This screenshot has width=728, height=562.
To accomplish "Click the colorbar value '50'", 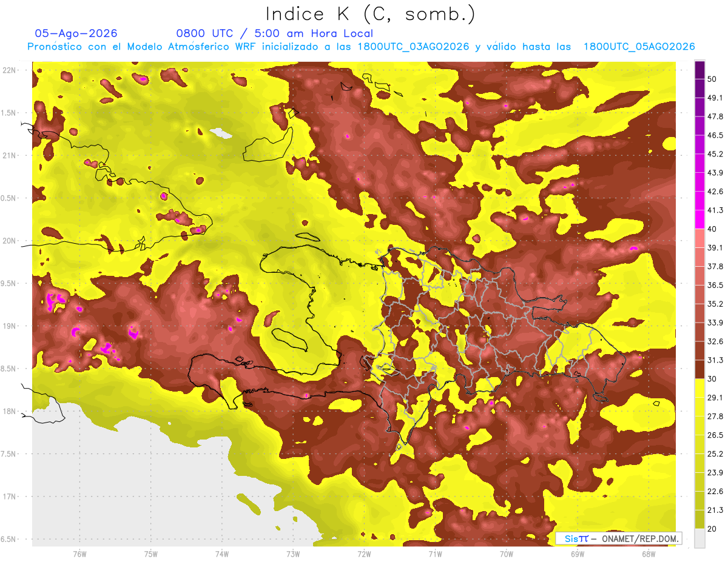I will [x=712, y=79].
